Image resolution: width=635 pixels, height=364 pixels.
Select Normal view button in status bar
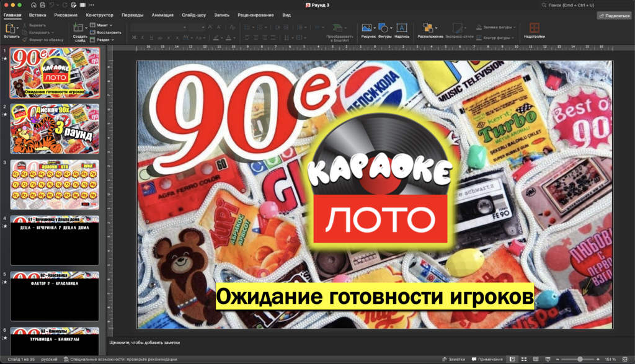click(512, 359)
